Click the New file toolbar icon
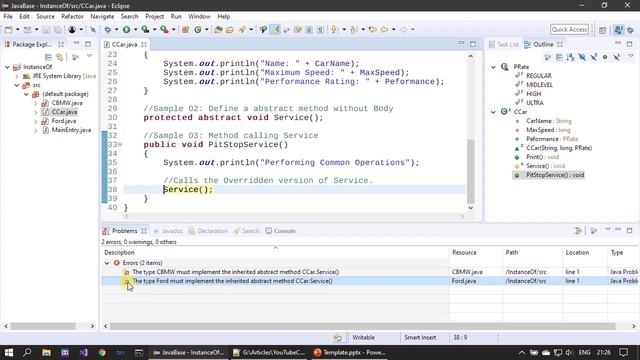The height and width of the screenshot is (360, 640). click(x=9, y=30)
